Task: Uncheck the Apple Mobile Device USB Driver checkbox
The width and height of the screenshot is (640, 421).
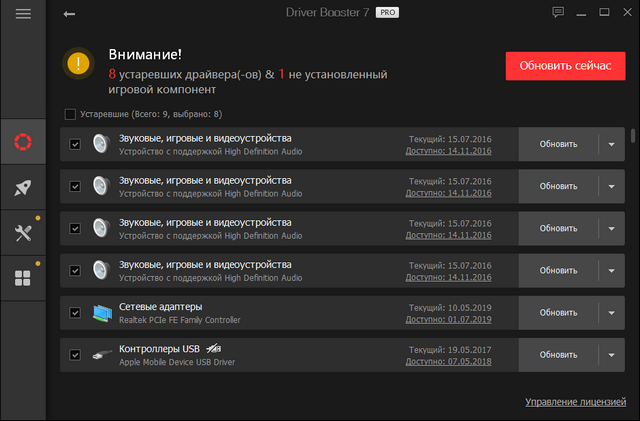Action: tap(75, 354)
